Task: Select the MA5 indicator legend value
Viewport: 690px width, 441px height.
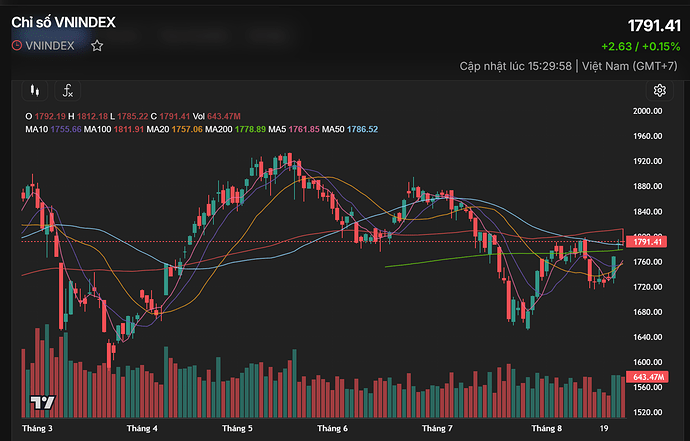Action: coord(304,129)
